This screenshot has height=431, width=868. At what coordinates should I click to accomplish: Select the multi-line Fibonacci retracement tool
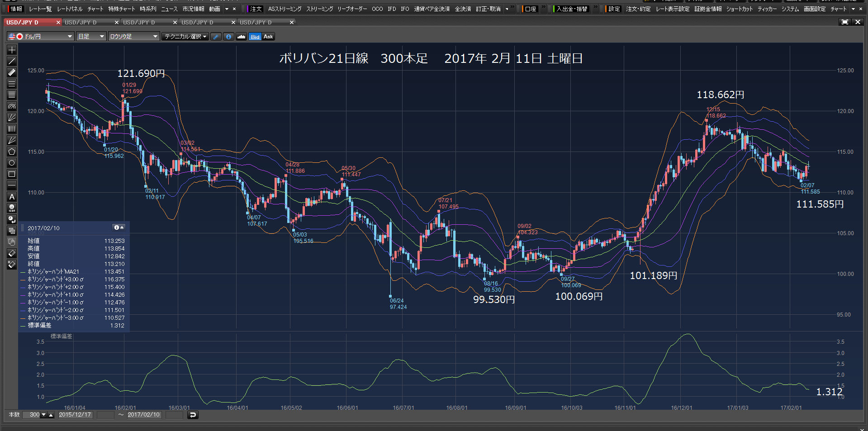12,95
